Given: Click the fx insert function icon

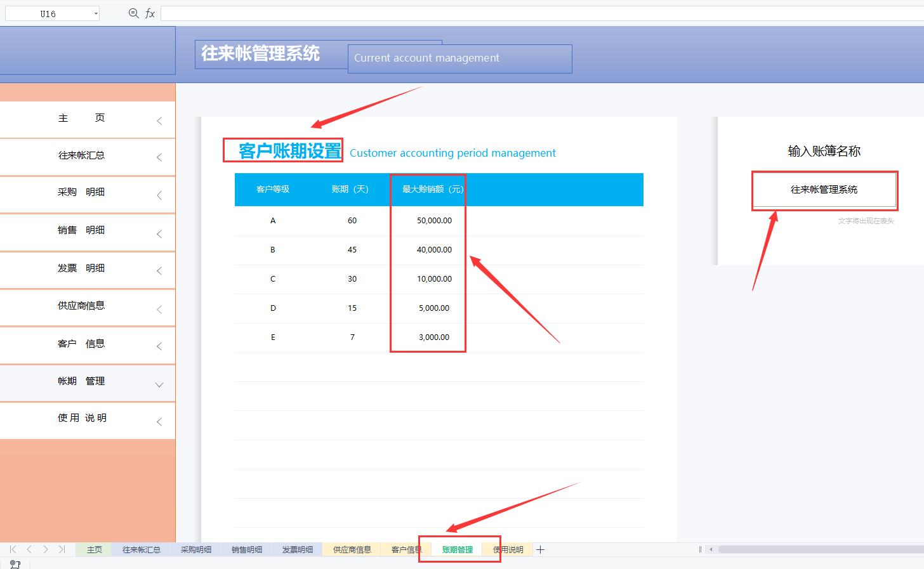Looking at the screenshot, I should pyautogui.click(x=150, y=13).
